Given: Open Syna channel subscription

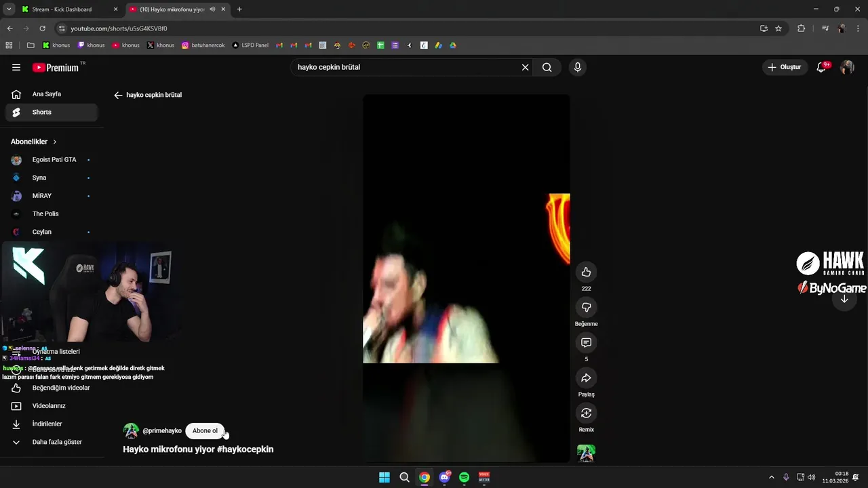Looking at the screenshot, I should 52,178.
